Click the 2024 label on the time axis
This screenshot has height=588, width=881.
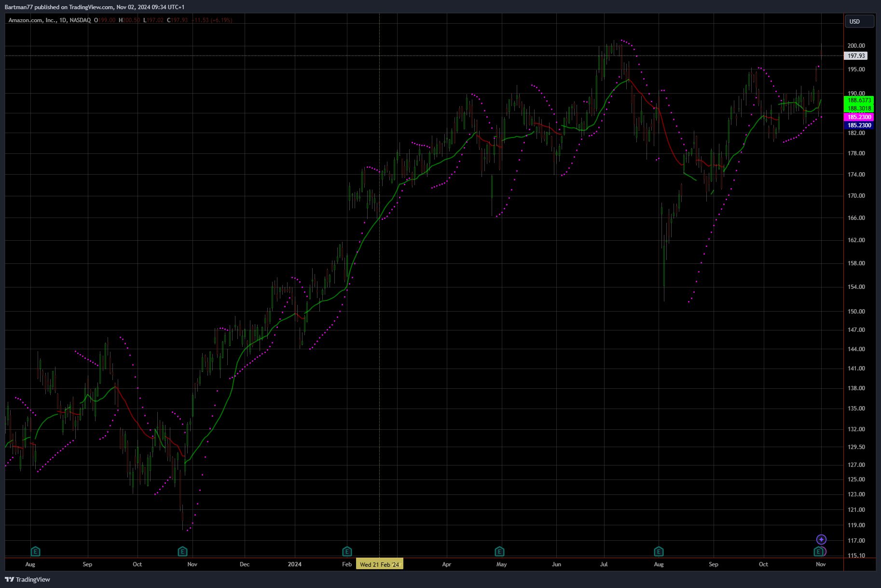(x=294, y=564)
